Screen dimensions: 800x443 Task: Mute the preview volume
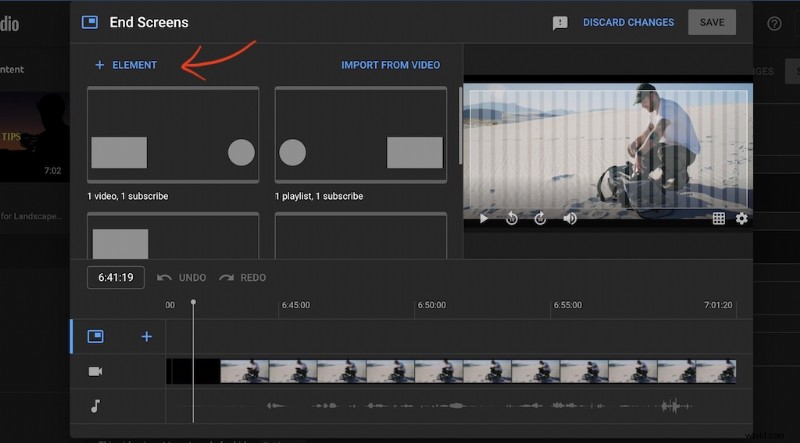tap(569, 218)
